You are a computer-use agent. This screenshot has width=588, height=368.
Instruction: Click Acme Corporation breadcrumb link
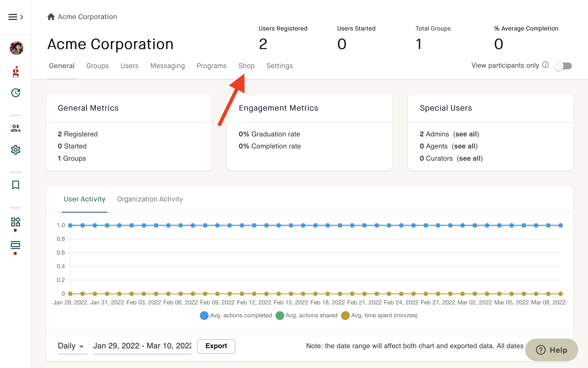click(x=87, y=17)
